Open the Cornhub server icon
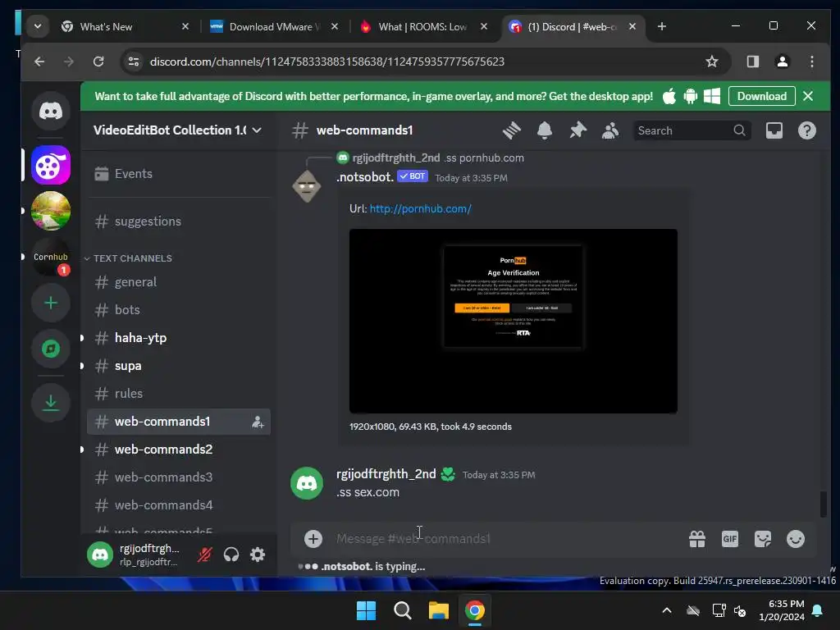 click(51, 257)
